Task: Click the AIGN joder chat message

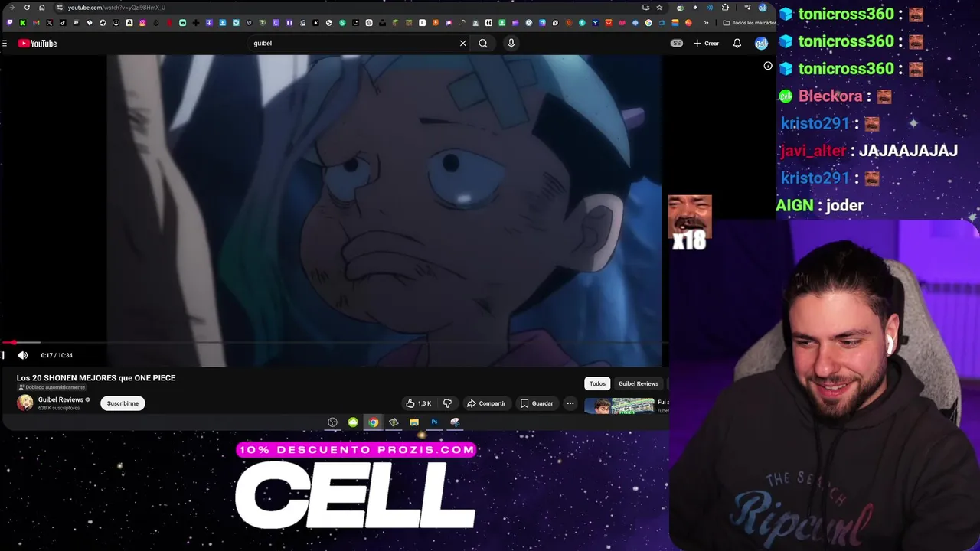Action: coord(820,205)
